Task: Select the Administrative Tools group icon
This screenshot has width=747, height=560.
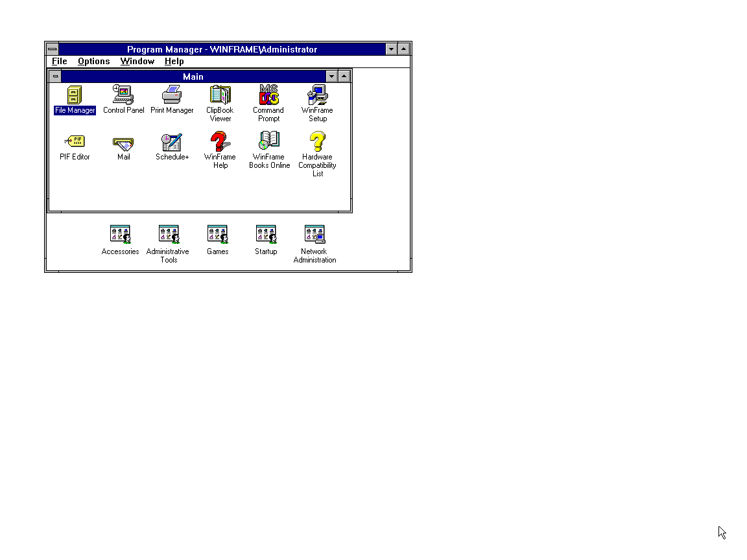Action: pyautogui.click(x=169, y=234)
